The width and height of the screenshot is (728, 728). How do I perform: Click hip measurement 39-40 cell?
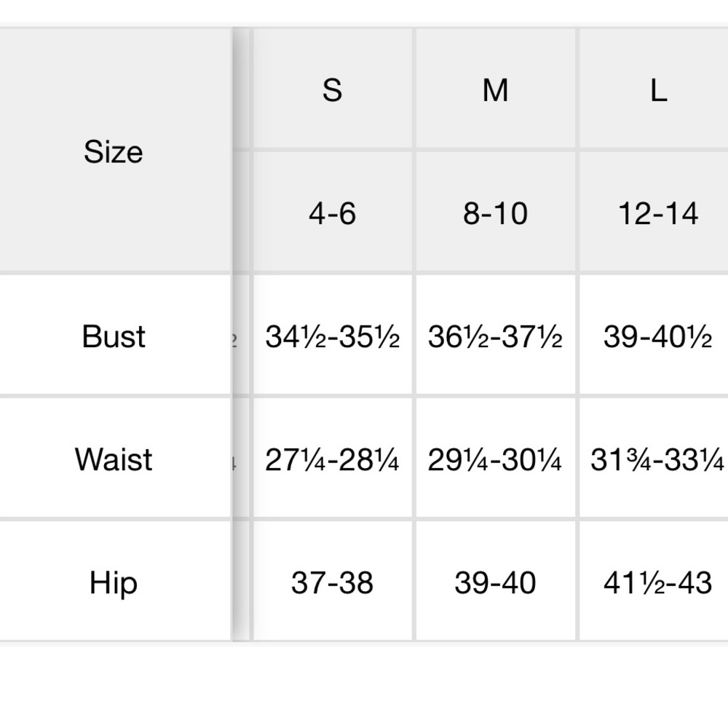495,581
